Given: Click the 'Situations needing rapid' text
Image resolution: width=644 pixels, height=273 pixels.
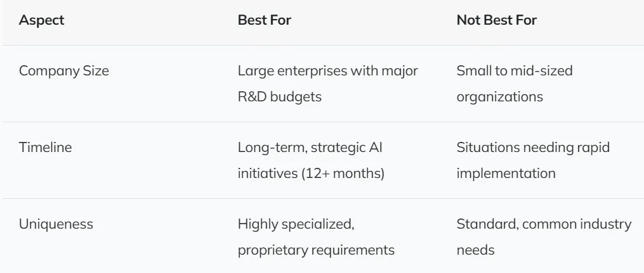Looking at the screenshot, I should [x=533, y=148].
